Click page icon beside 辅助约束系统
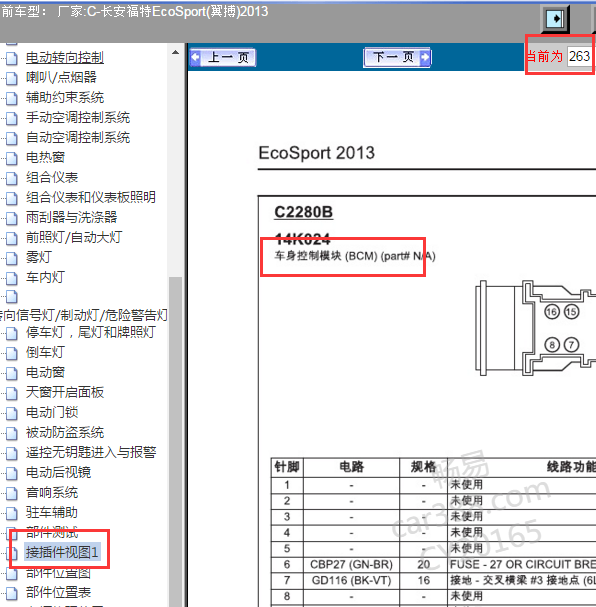 click(12, 98)
